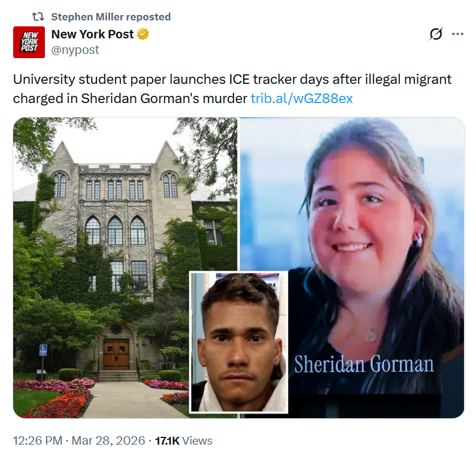The height and width of the screenshot is (459, 476).
Task: Open Stephen Miller reposted link
Action: (x=111, y=17)
